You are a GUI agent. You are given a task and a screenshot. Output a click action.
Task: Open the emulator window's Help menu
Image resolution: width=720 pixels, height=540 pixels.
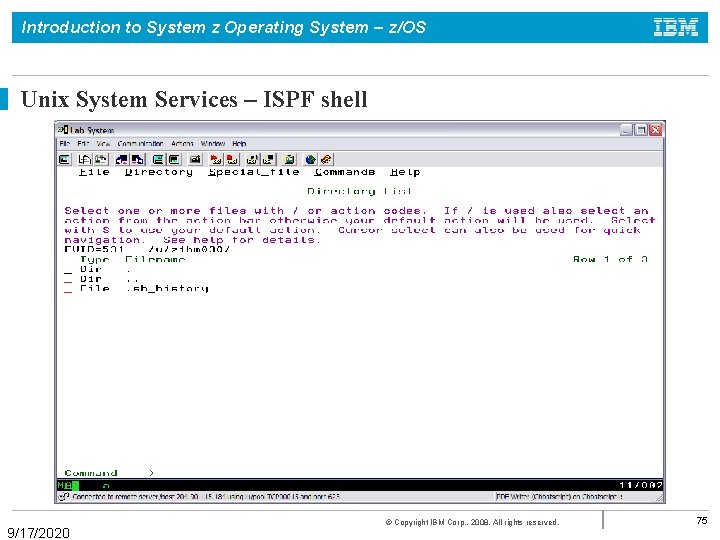tap(239, 143)
